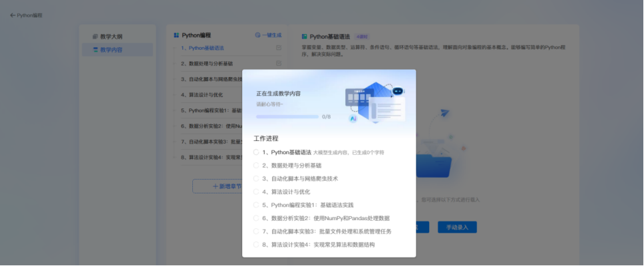Click the 手动录入 button
644x266 pixels.
point(457,227)
